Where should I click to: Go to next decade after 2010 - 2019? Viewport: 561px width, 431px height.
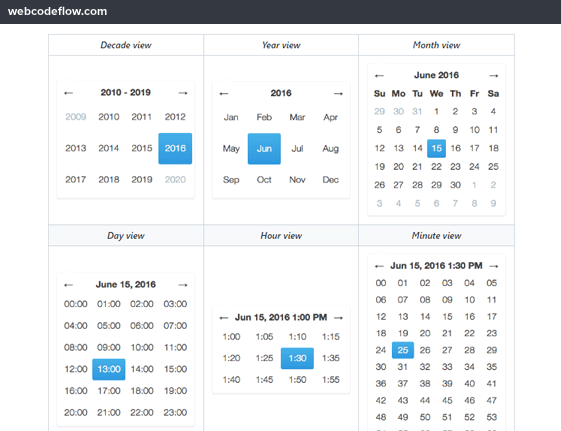183,93
